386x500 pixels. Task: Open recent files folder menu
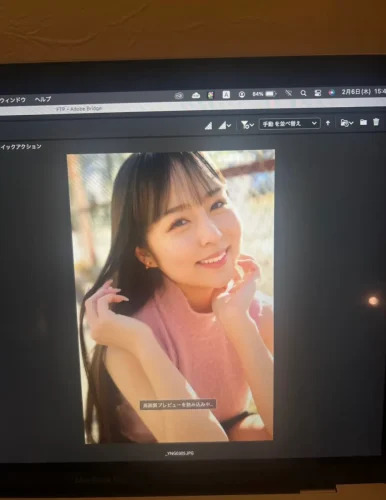point(347,123)
